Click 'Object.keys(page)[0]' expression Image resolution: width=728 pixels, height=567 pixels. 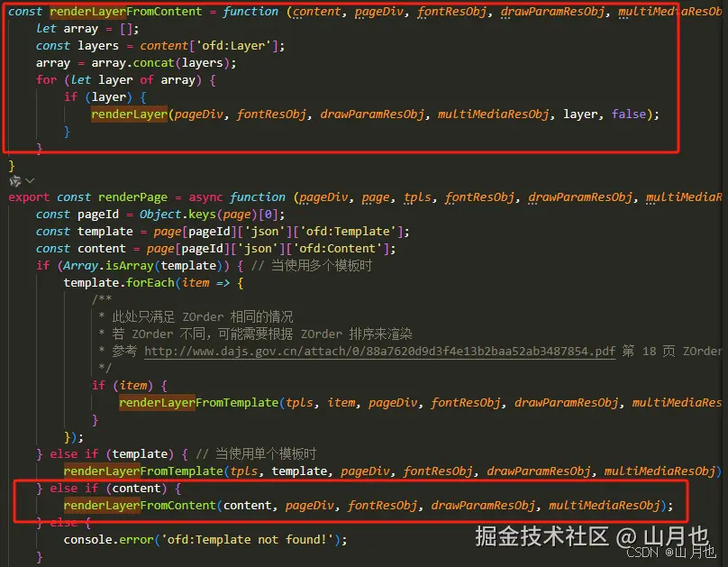click(x=208, y=215)
